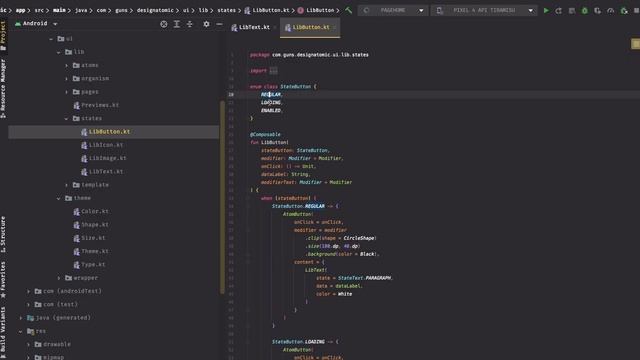Image resolution: width=640 pixels, height=360 pixels.
Task: Click CircleShape in the editor code
Action: tap(359, 238)
